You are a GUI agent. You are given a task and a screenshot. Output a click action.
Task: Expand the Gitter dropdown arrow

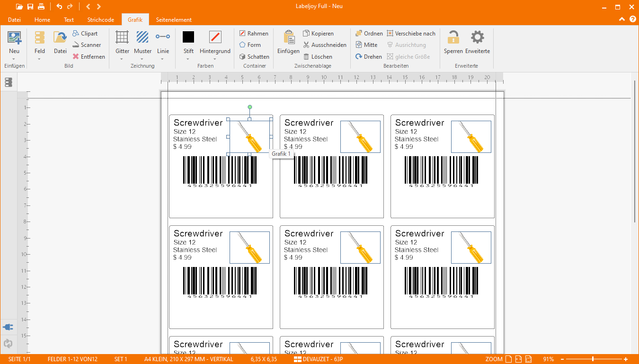click(x=122, y=59)
